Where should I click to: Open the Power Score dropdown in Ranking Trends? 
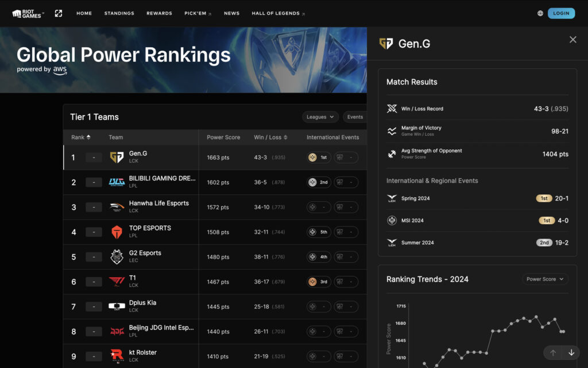pos(544,279)
